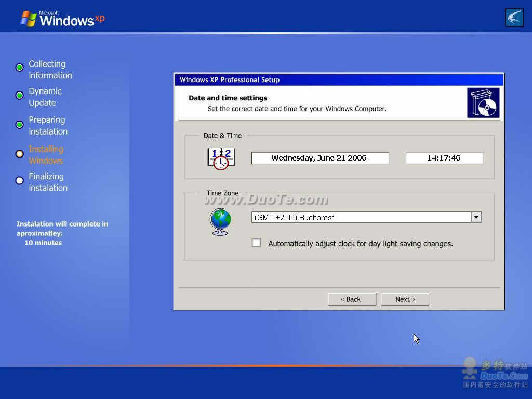Select the (GMT +2:00) Bucharest combo box

tap(366, 217)
